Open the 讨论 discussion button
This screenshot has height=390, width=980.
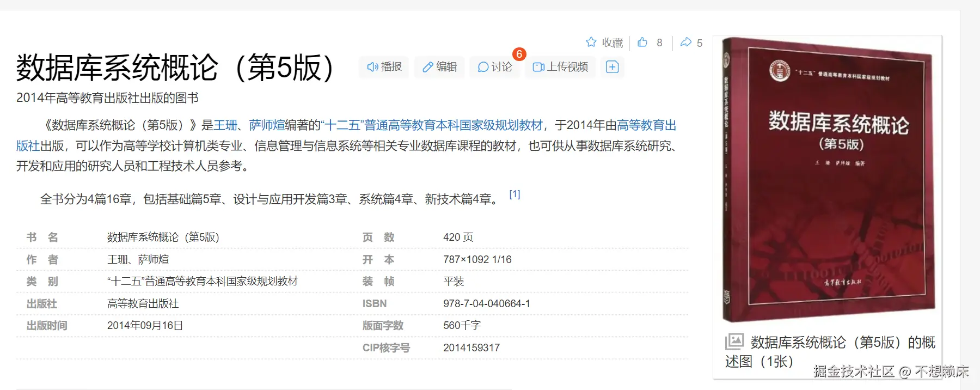495,67
